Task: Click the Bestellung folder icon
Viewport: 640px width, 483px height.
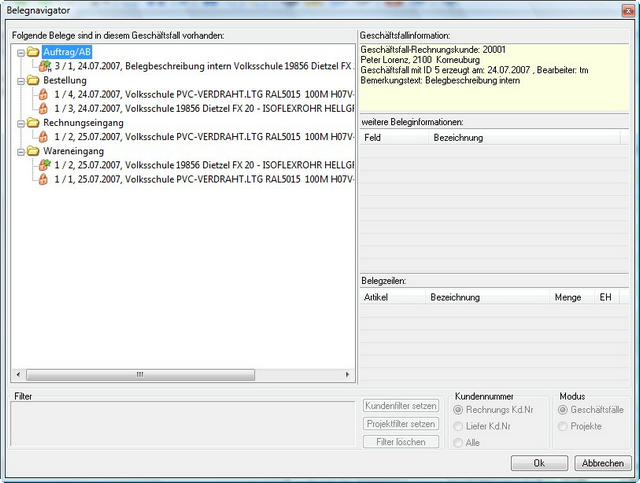Action: click(x=33, y=80)
